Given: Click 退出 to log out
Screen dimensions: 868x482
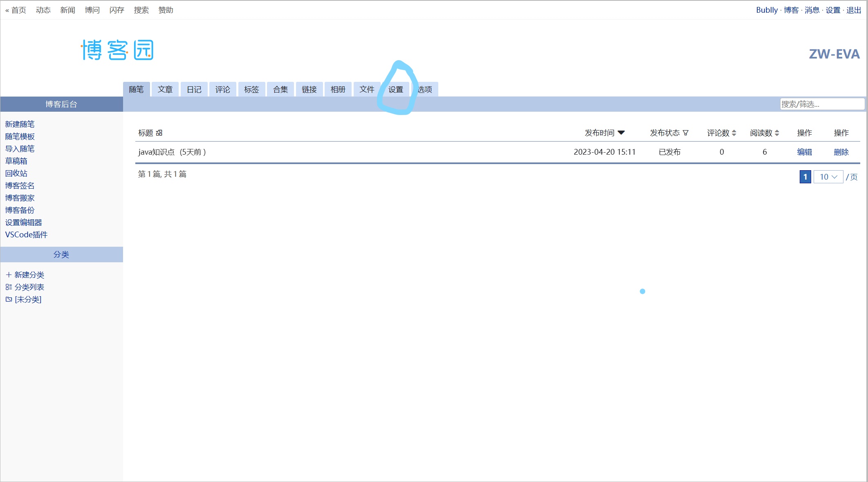Looking at the screenshot, I should click(x=854, y=10).
